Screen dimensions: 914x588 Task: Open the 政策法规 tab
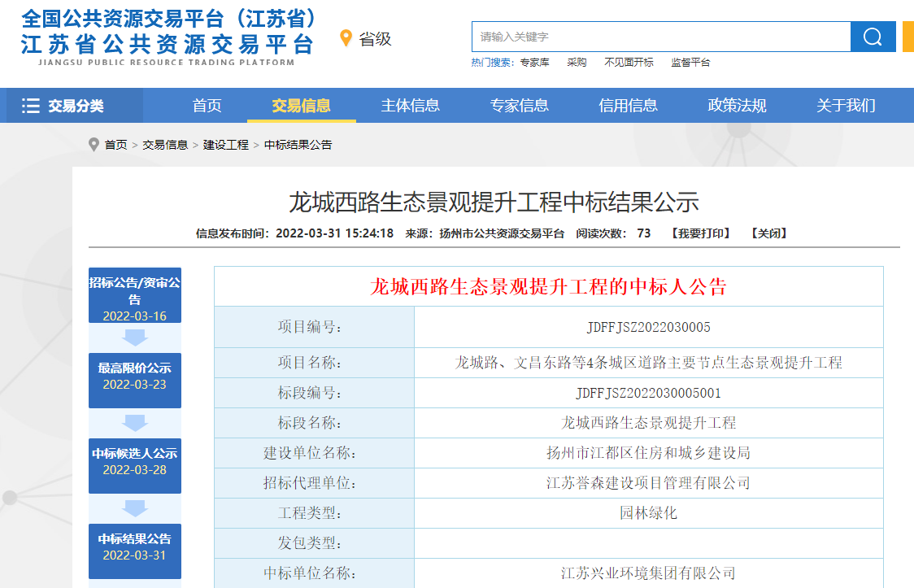point(737,106)
